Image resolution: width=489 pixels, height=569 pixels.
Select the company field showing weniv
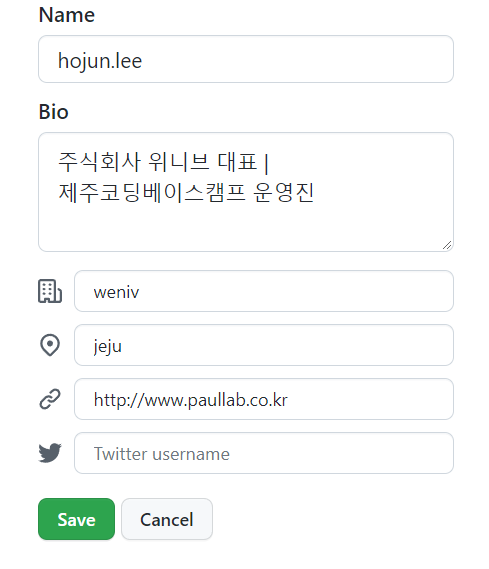[x=264, y=291]
